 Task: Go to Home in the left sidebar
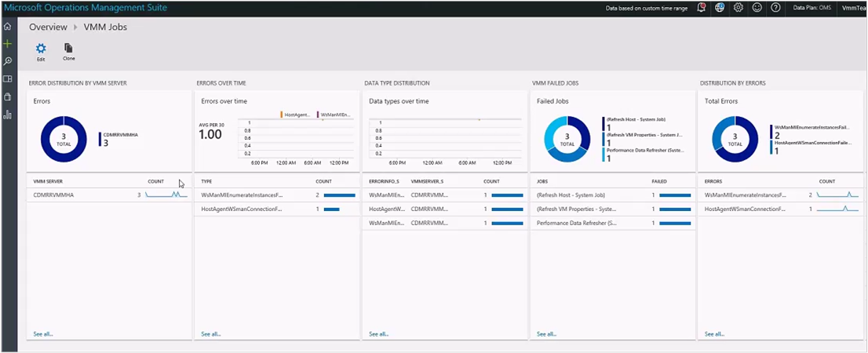point(7,26)
